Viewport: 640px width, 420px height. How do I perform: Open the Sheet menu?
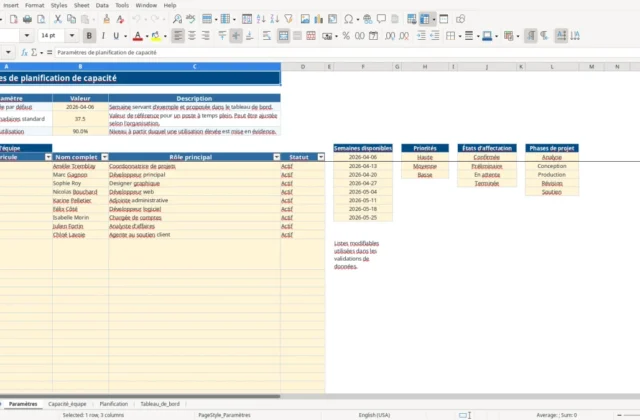tap(81, 5)
